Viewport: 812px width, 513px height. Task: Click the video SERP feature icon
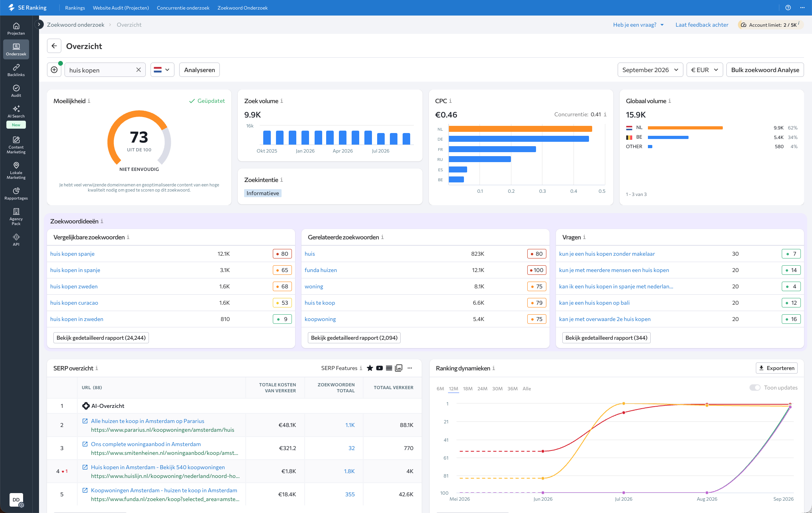[379, 368]
